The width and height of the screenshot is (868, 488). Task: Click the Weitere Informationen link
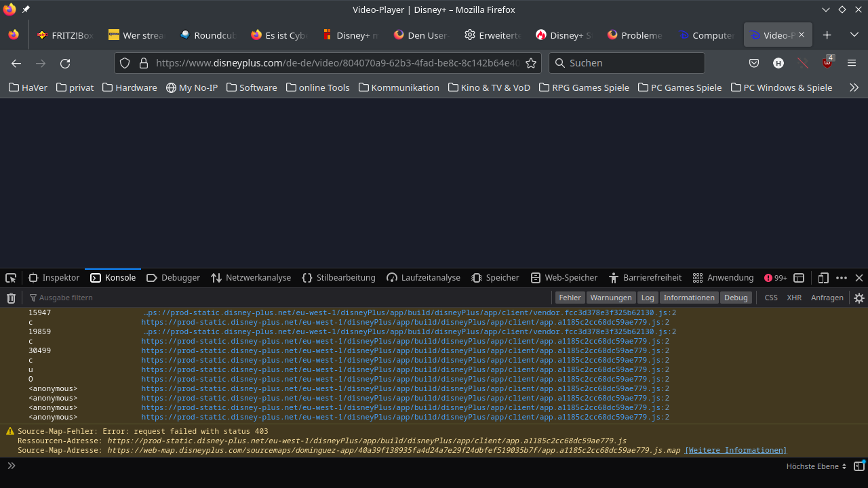[736, 450]
